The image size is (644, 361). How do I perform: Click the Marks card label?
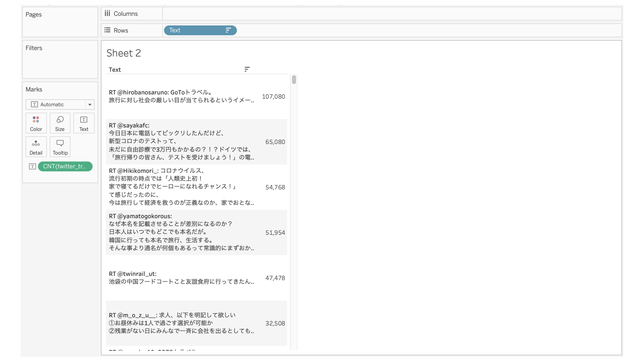click(34, 89)
